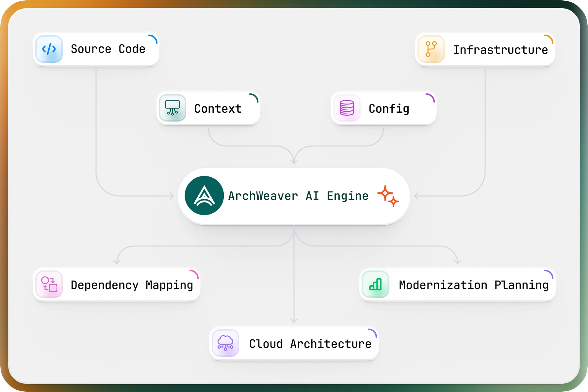Select the Context label
The image size is (588, 392).
click(218, 108)
